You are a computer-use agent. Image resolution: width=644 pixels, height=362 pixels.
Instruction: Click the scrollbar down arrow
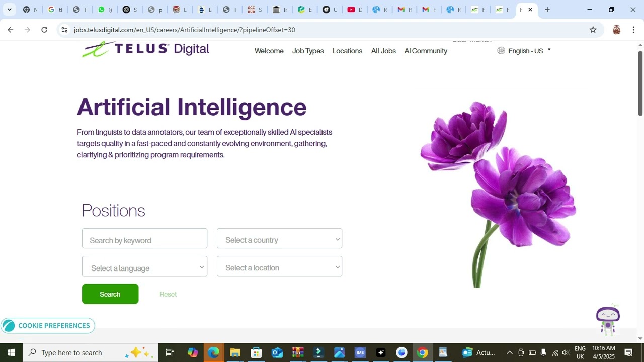coord(640,338)
